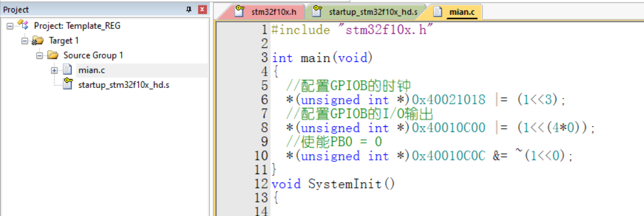Viewport: 644px width, 216px height.
Task: Click the ~(1<<0) expression on line 10
Action: pyautogui.click(x=541, y=156)
